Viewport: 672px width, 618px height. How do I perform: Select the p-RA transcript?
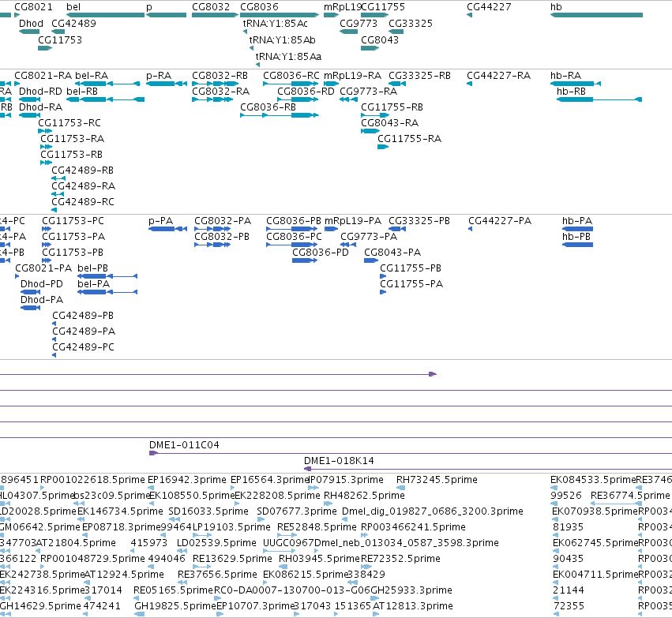(x=167, y=84)
